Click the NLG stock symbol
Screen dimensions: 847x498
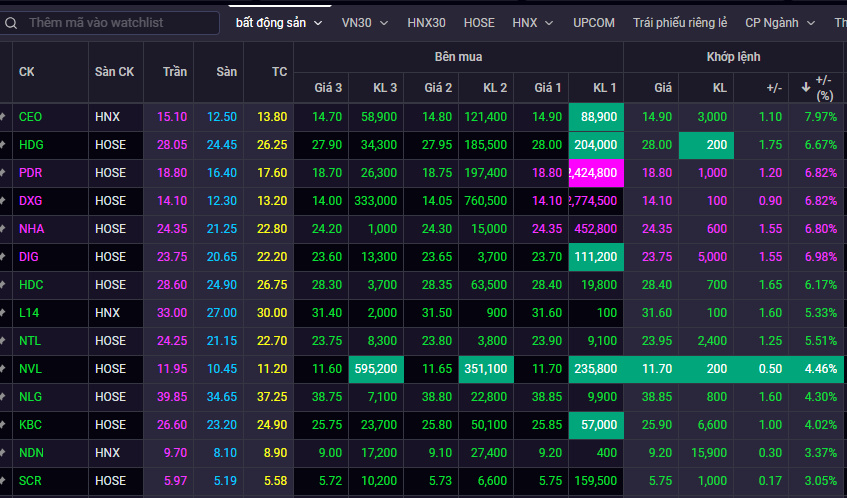coord(31,397)
